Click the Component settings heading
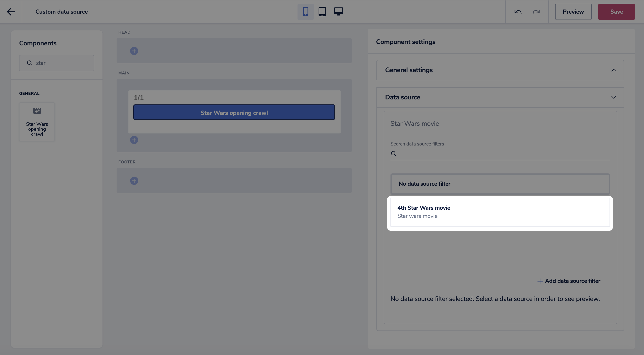The height and width of the screenshot is (355, 644). (405, 42)
